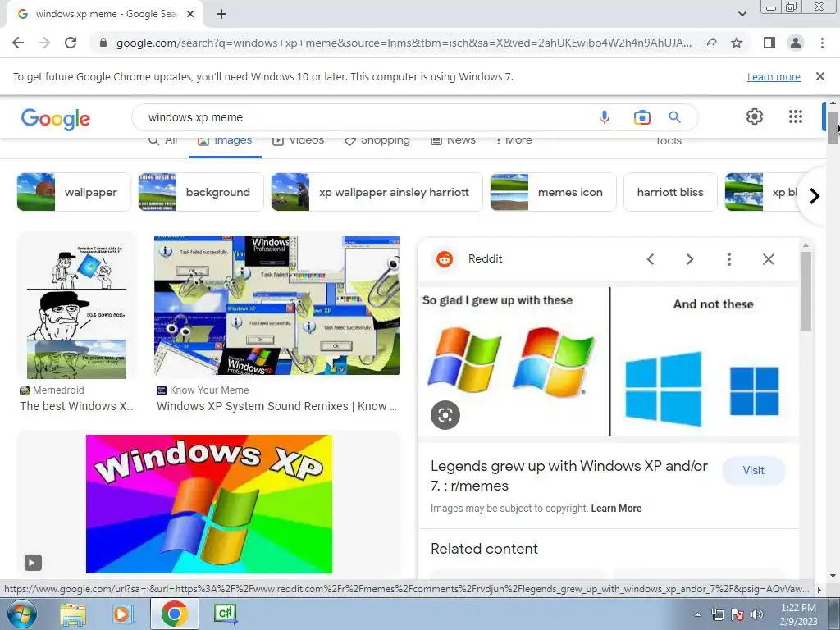840x630 pixels.
Task: Open the Windows XP System Sound Remixes image
Action: 277,305
